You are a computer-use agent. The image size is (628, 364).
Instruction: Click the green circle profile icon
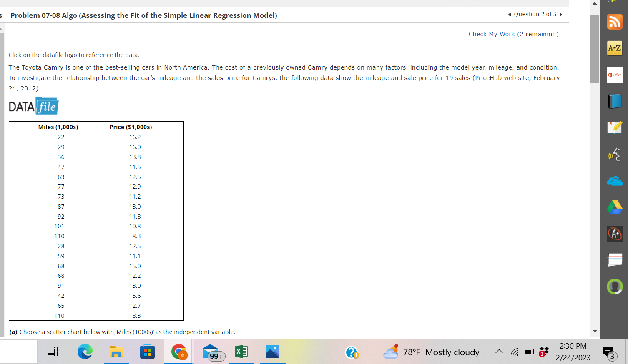coord(615,287)
